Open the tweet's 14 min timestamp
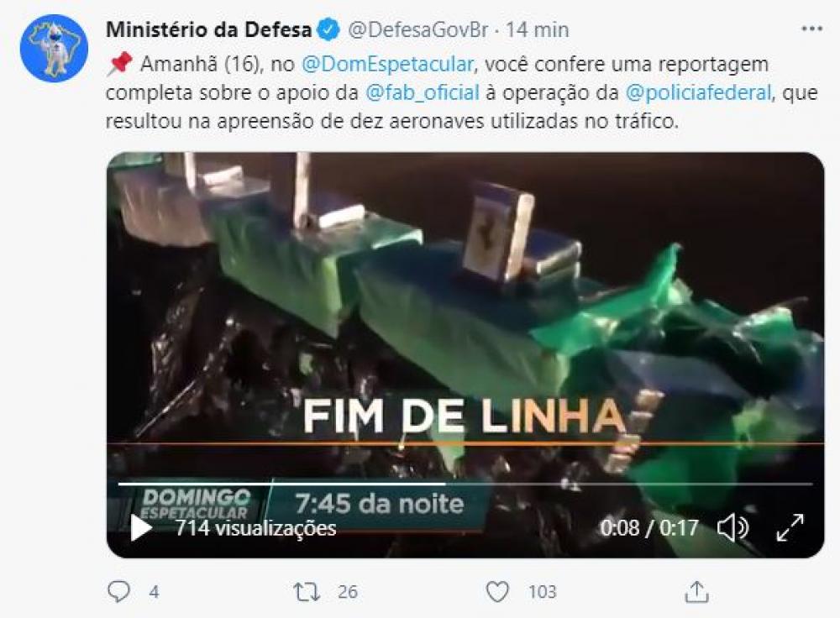 pos(538,29)
